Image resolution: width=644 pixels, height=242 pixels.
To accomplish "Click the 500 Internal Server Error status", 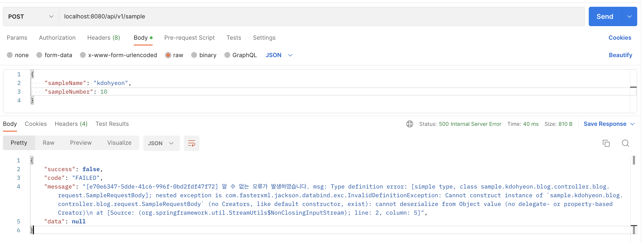I will click(x=470, y=124).
